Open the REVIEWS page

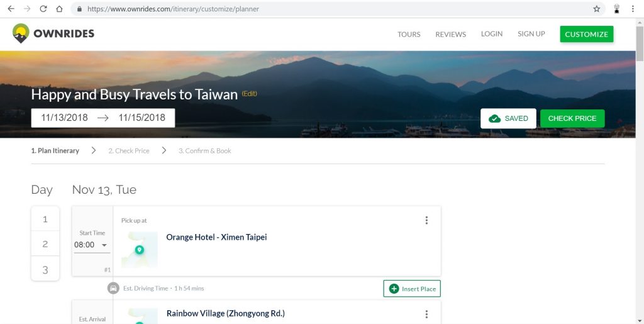coord(450,35)
